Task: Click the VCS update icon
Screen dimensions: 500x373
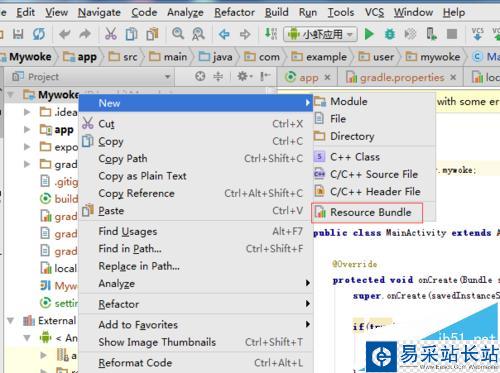Action: pos(477,34)
